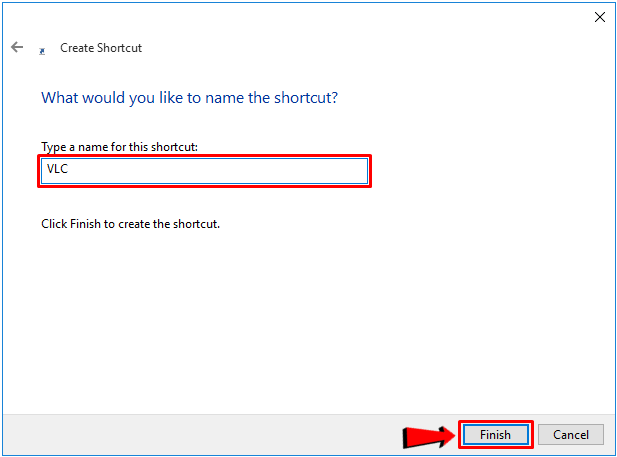Image resolution: width=617 pixels, height=457 pixels.
Task: Click the Create Shortcut title text
Action: click(x=101, y=48)
